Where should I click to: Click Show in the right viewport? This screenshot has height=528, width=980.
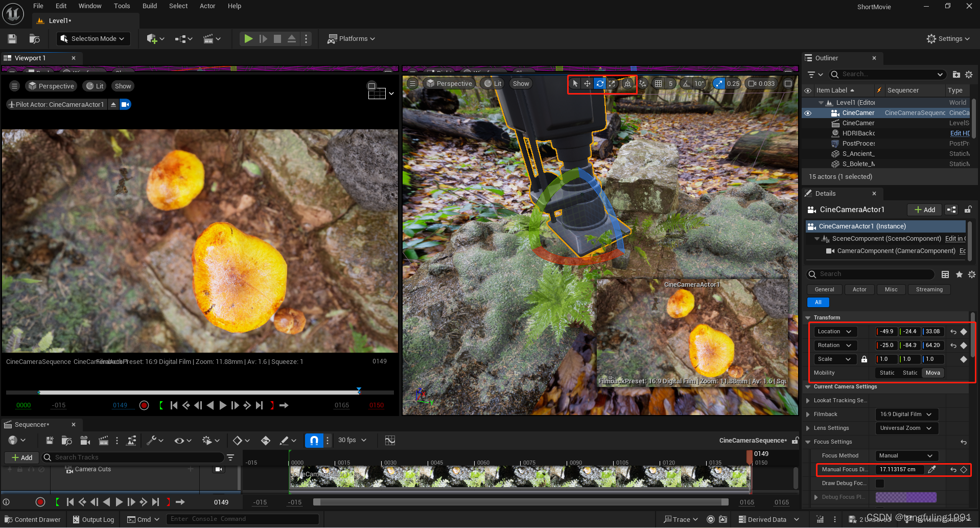click(521, 83)
